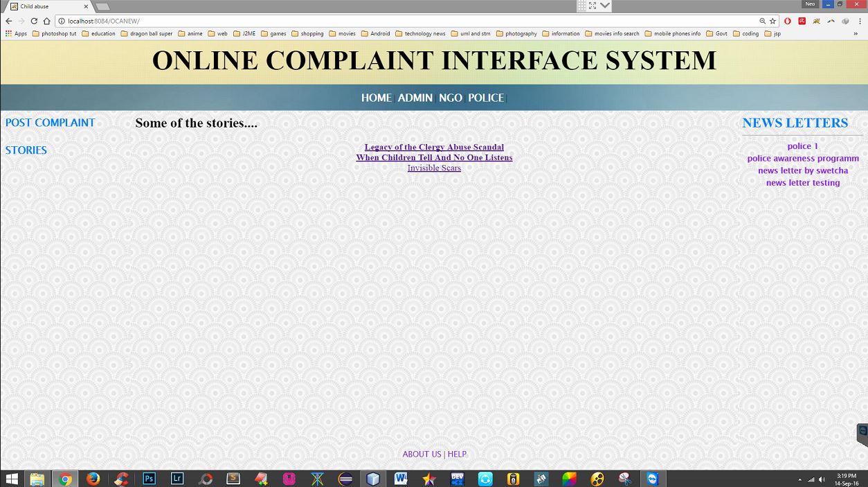
Task: Click HELP in footer
Action: click(457, 454)
